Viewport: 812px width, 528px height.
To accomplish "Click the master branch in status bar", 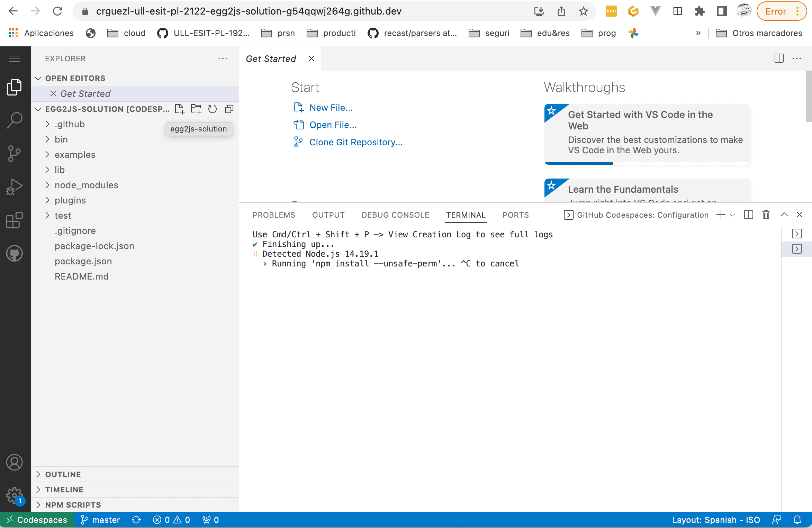I will 101,520.
